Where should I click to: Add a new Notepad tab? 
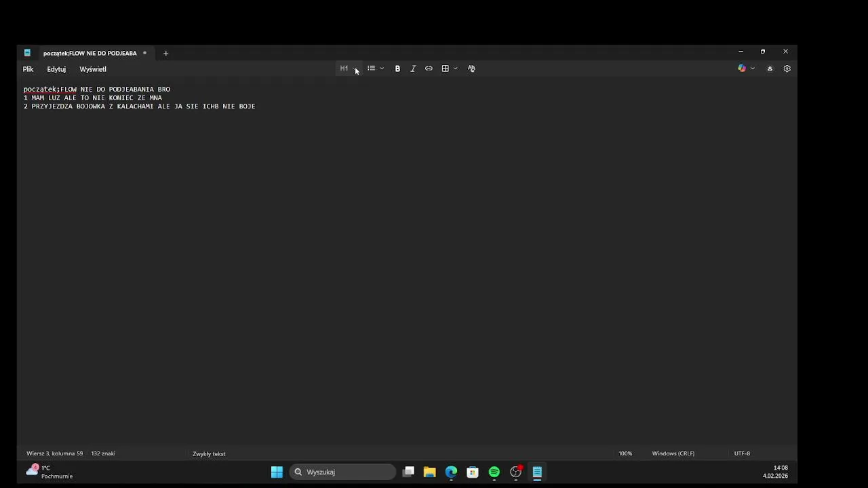point(165,53)
